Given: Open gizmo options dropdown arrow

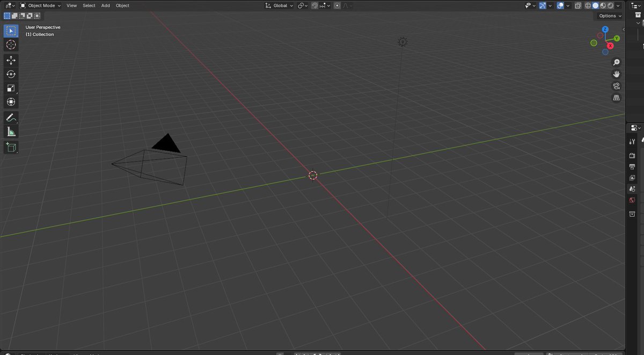Looking at the screenshot, I should point(550,5).
